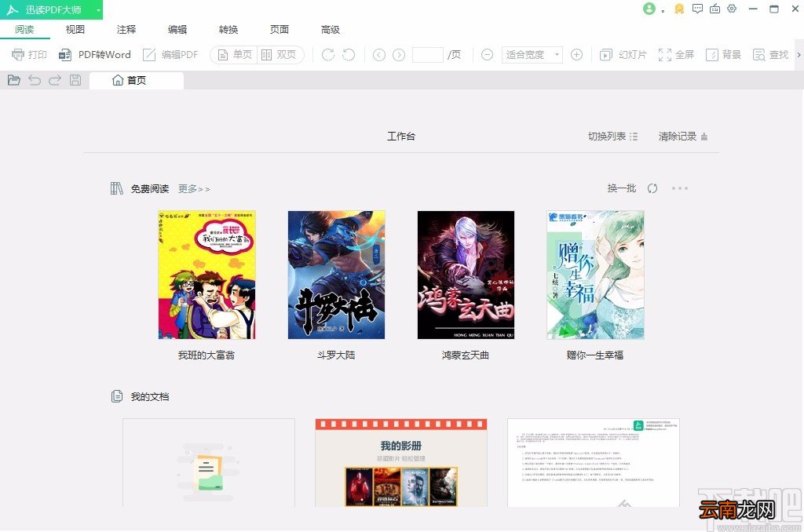Open the 斗罗大陆 book cover
This screenshot has height=532, width=804.
coord(336,275)
